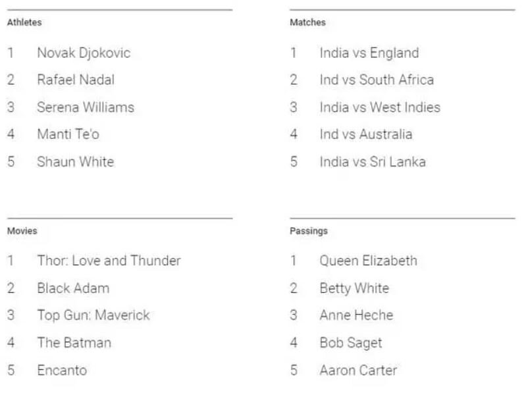The width and height of the screenshot is (526, 420).
Task: Open India vs Sri Lanka match
Action: point(373,162)
